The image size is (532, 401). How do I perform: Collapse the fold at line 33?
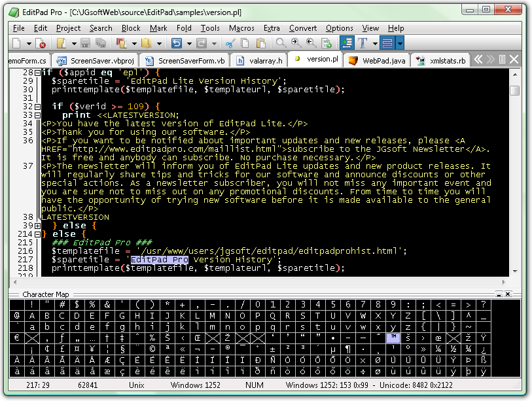point(38,115)
